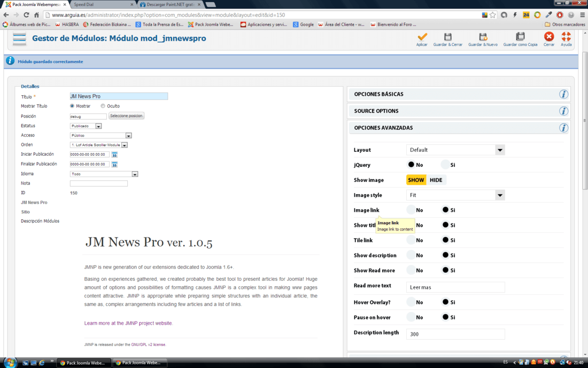The width and height of the screenshot is (588, 368).
Task: Click first Pack Joomla Webe taskbar button
Action: (84, 363)
